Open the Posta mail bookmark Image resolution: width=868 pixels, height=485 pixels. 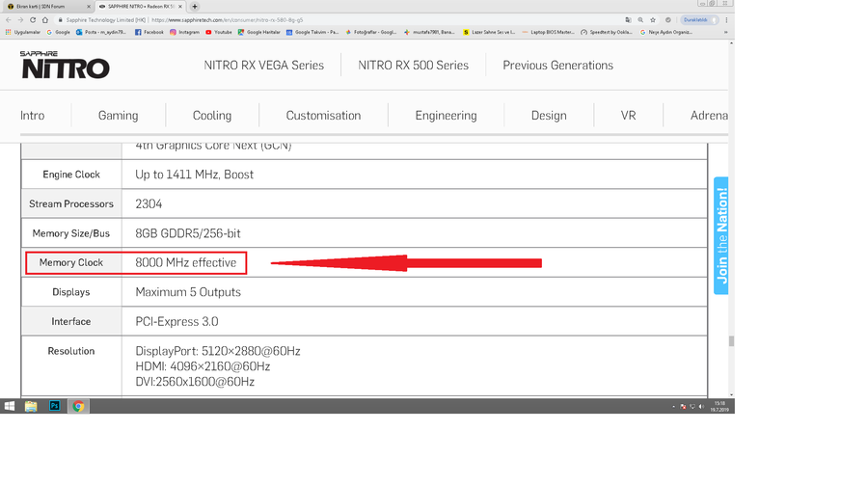100,32
